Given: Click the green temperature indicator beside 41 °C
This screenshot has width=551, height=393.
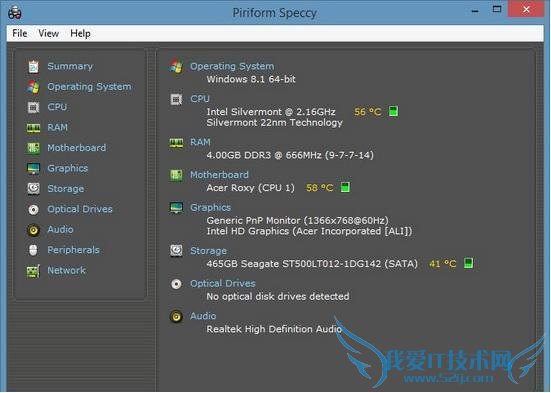Looking at the screenshot, I should [468, 263].
